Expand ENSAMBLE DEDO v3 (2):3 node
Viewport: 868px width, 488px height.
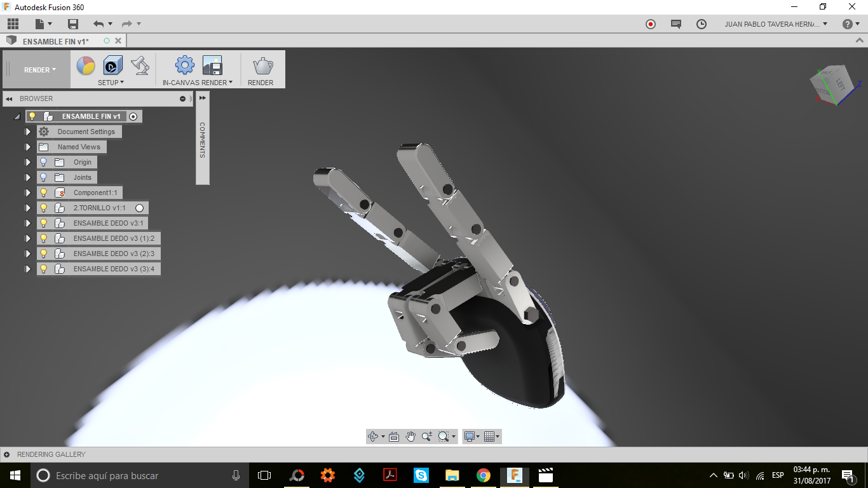coord(27,254)
